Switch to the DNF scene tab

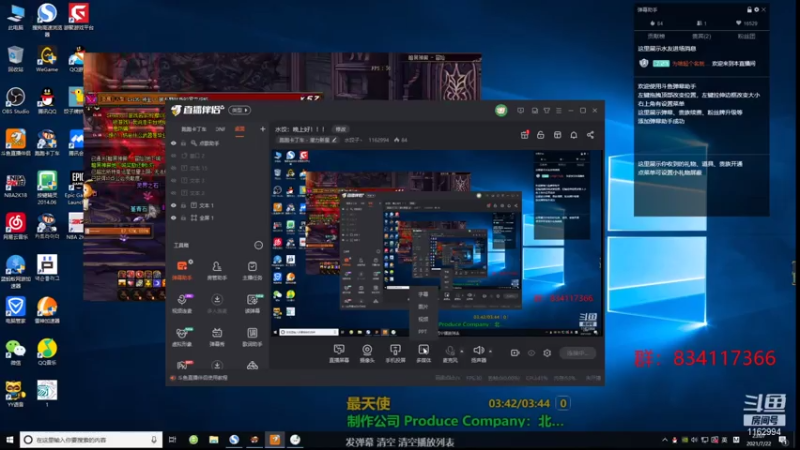pos(220,130)
